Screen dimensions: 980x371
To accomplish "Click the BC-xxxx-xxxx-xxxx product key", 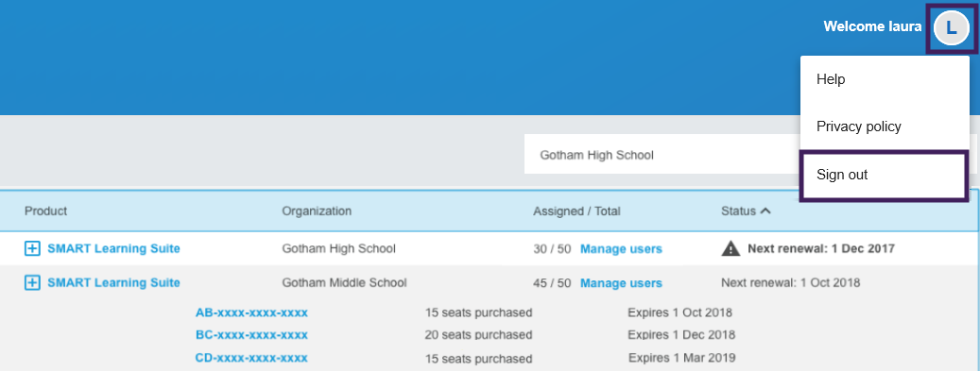I will [x=251, y=335].
